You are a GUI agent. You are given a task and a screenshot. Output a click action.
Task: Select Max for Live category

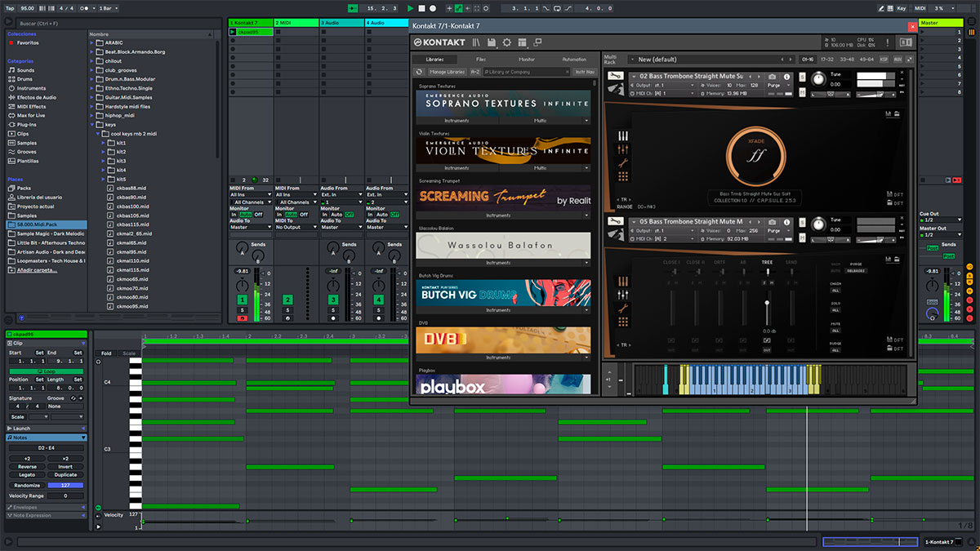[x=30, y=115]
